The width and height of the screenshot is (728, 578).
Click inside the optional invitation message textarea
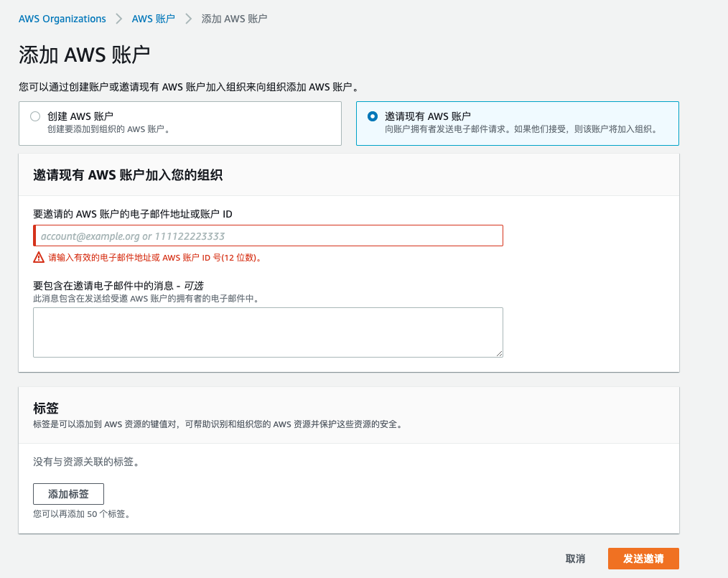[x=268, y=332]
